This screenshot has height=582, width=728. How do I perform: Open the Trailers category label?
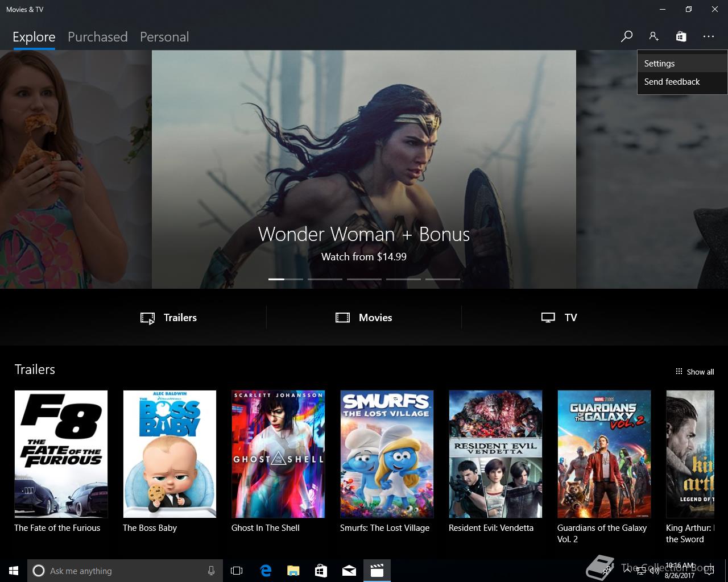pyautogui.click(x=180, y=318)
